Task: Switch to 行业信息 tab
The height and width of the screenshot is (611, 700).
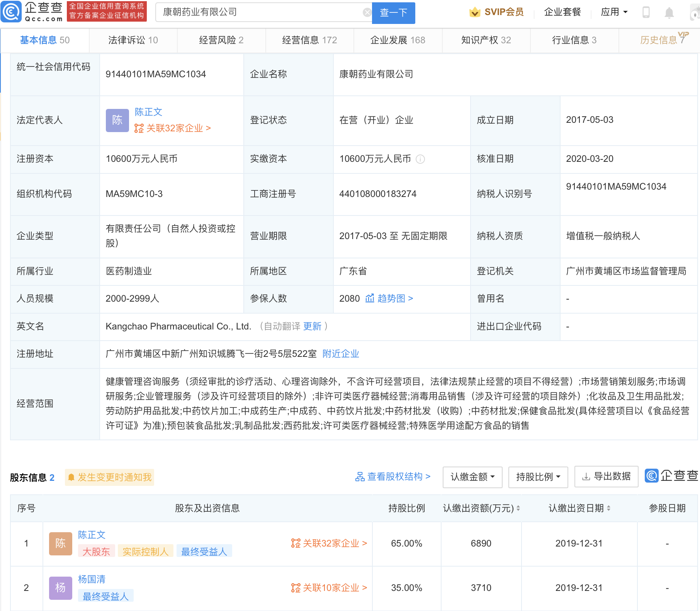Action: pyautogui.click(x=574, y=40)
